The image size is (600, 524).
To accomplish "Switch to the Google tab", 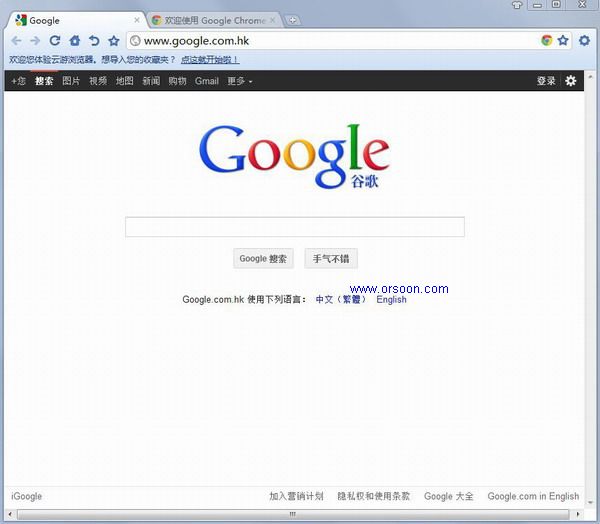I will point(77,20).
